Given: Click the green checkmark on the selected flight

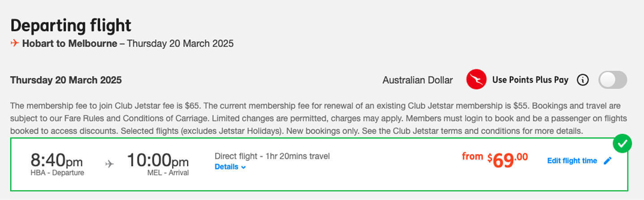Looking at the screenshot, I should pyautogui.click(x=622, y=144).
